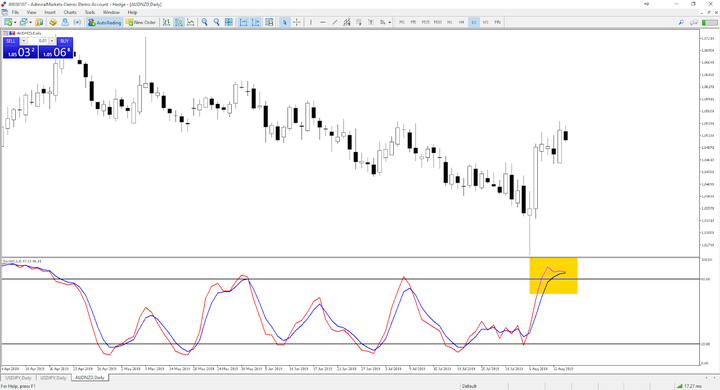This screenshot has width=720, height=390.
Task: Open the Profiles icon in toolbar
Action: pyautogui.click(x=23, y=22)
